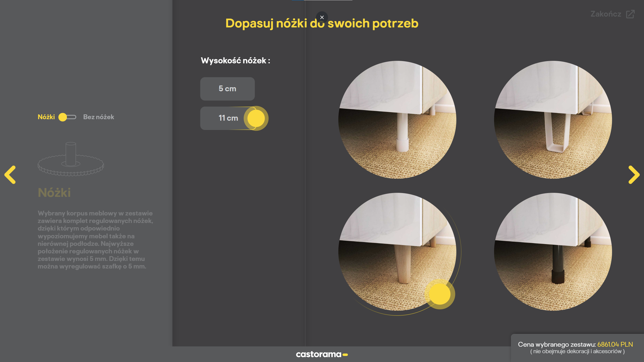
Task: Choose the white hairpin leg thumbnail
Action: 553,120
